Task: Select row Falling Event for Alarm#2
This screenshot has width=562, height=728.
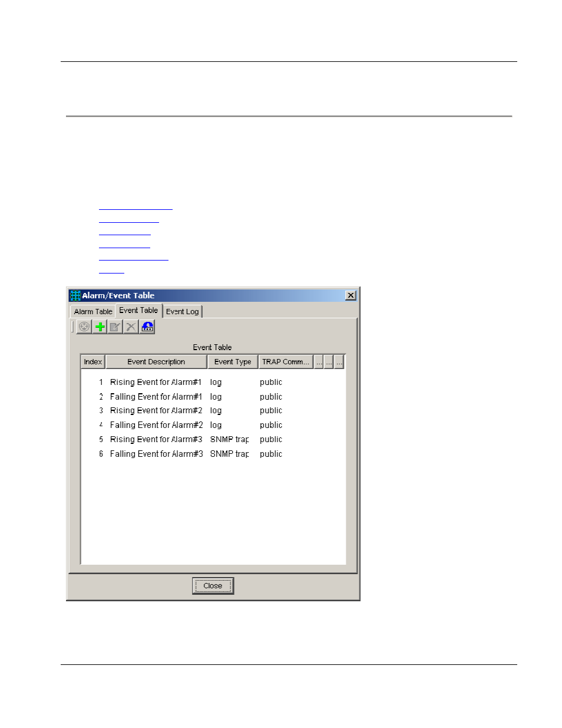Action: pyautogui.click(x=213, y=425)
